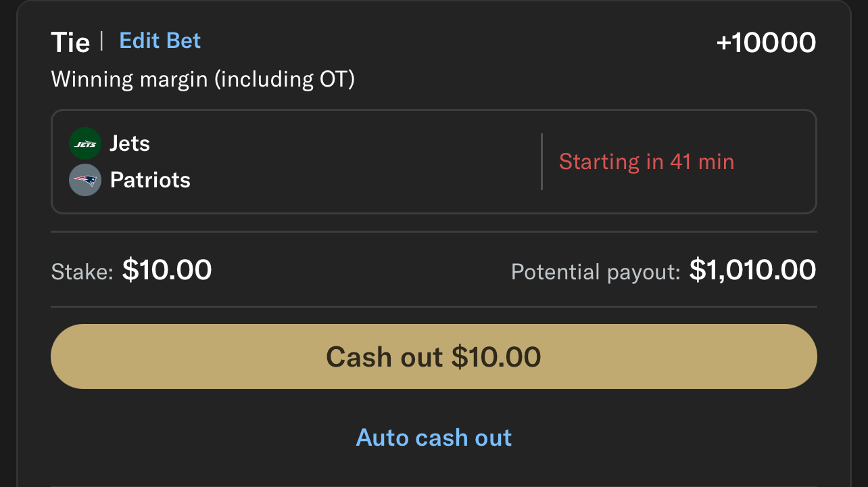Viewport: 868px width, 487px height.
Task: Click the Tie bet title
Action: point(70,43)
